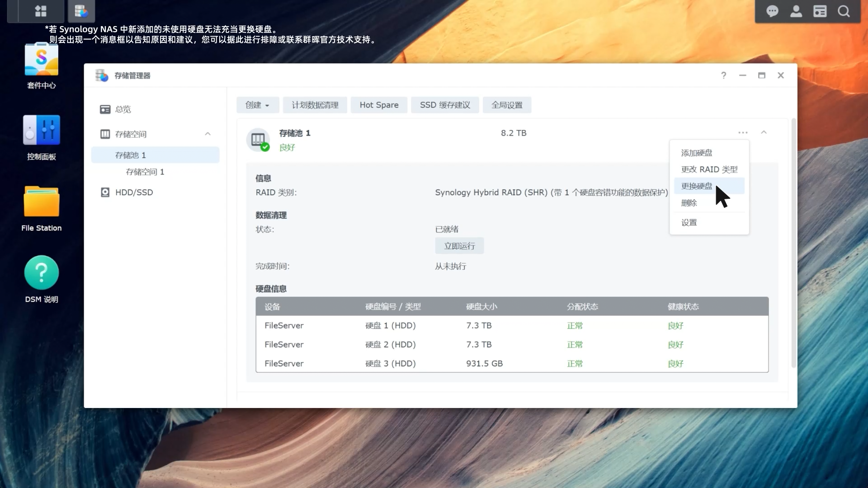Choose 更改 RAID 类型 from the menu

click(x=709, y=169)
